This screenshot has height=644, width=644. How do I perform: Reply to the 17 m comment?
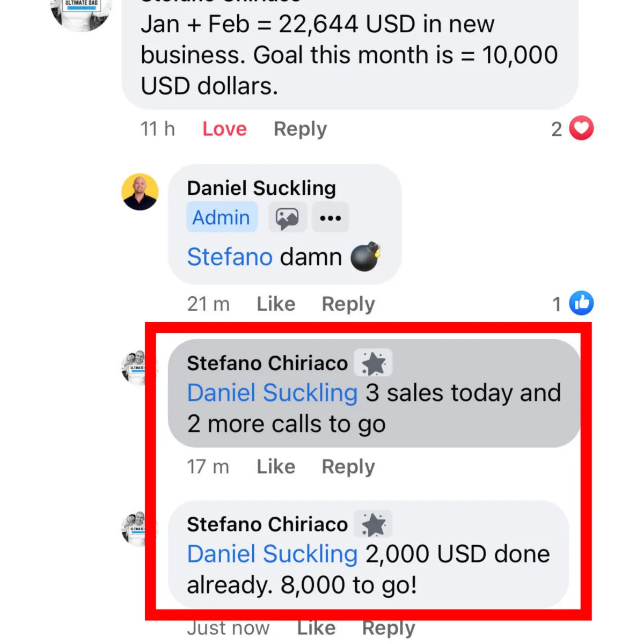(348, 467)
